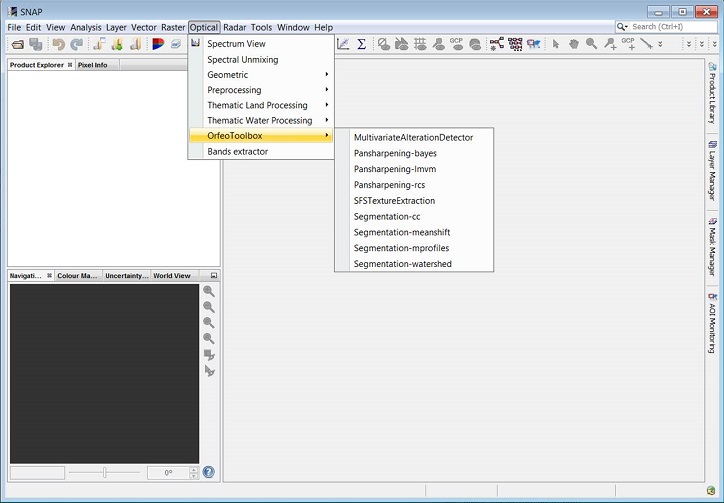Decrease rotation angle with down stepper

pyautogui.click(x=194, y=476)
